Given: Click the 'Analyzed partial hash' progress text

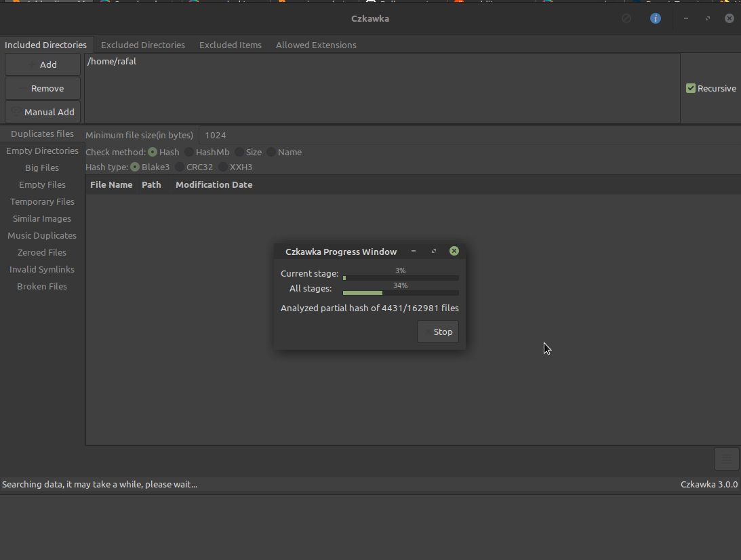Looking at the screenshot, I should (369, 308).
